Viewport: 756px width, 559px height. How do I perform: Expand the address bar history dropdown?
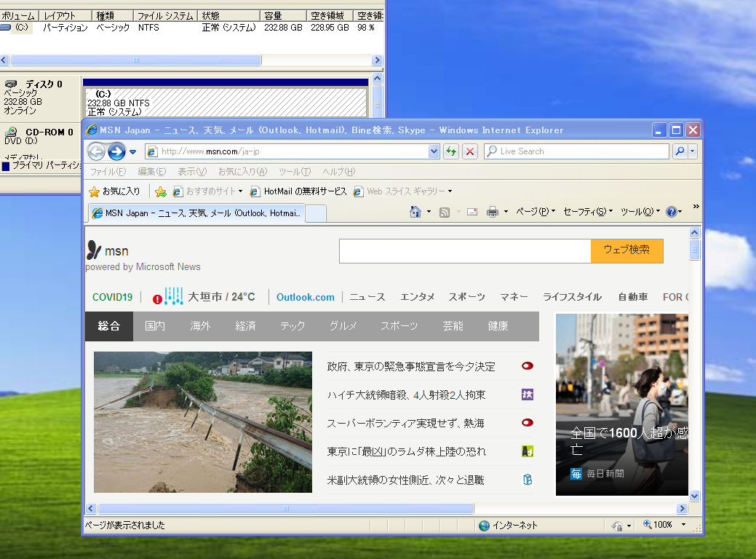point(434,151)
